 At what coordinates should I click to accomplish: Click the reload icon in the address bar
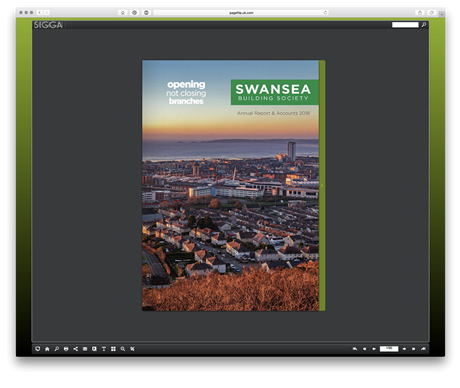pyautogui.click(x=325, y=13)
